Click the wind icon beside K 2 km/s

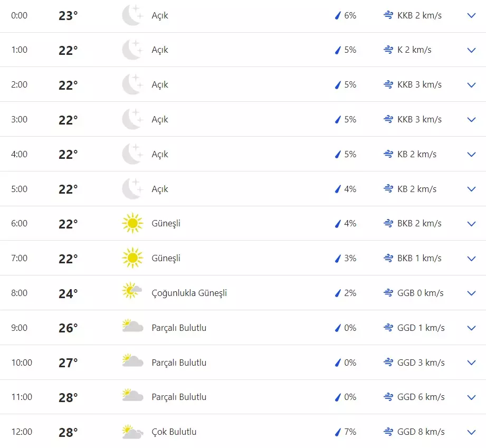click(388, 50)
